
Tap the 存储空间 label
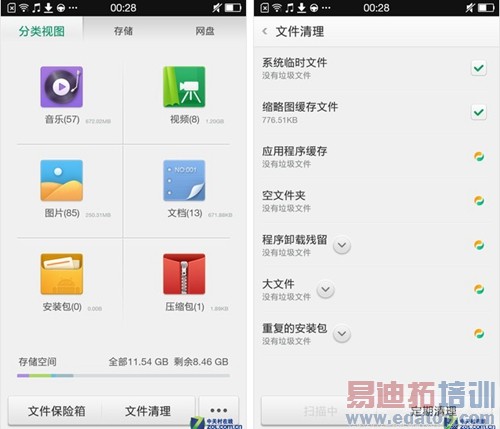37,362
